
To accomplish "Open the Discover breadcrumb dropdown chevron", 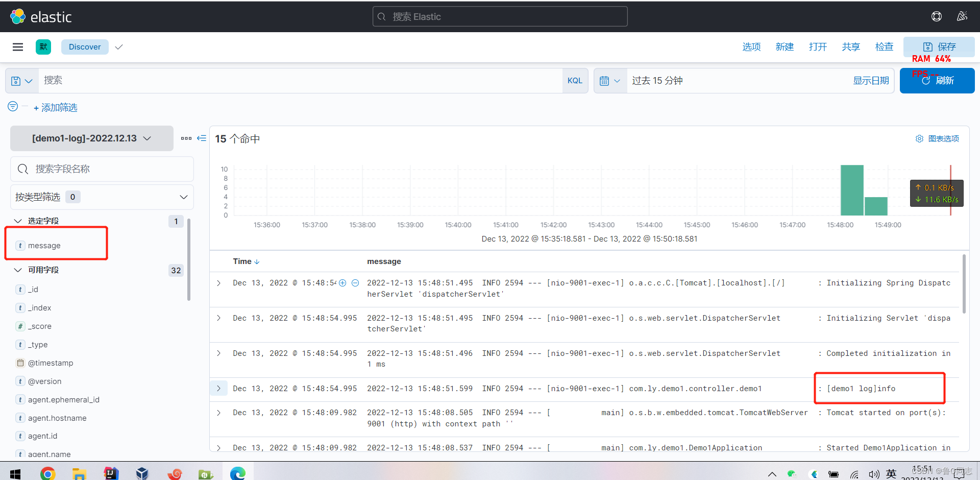I will point(119,47).
